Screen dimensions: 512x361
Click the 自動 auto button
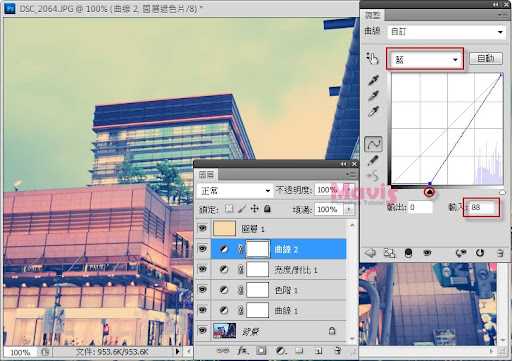pyautogui.click(x=485, y=59)
